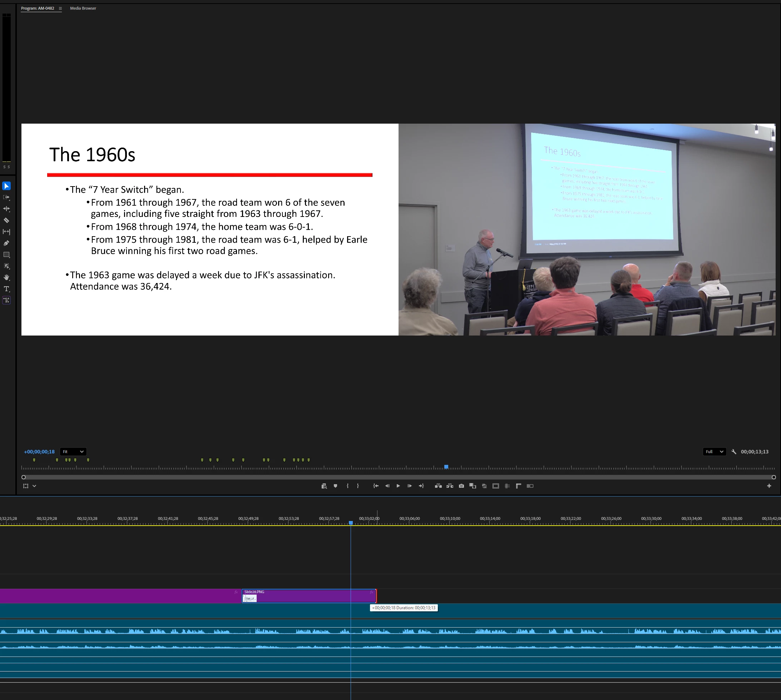
Task: Select the Razor tool
Action: 6,220
